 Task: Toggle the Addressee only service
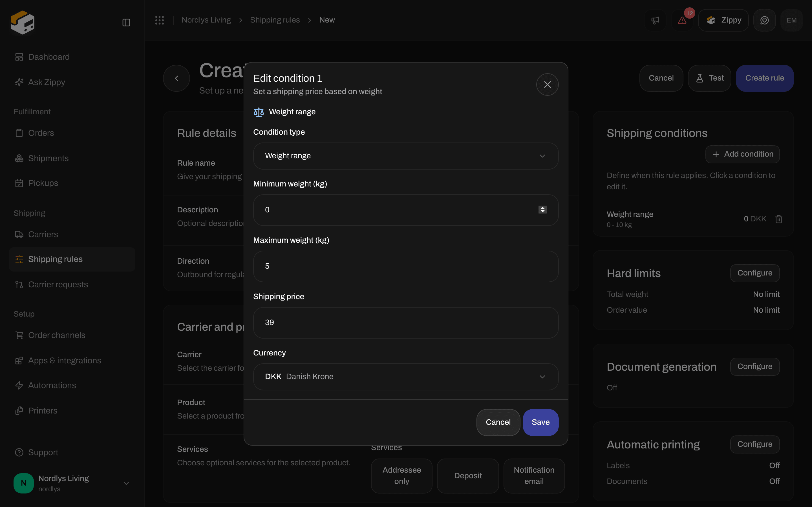coord(402,475)
